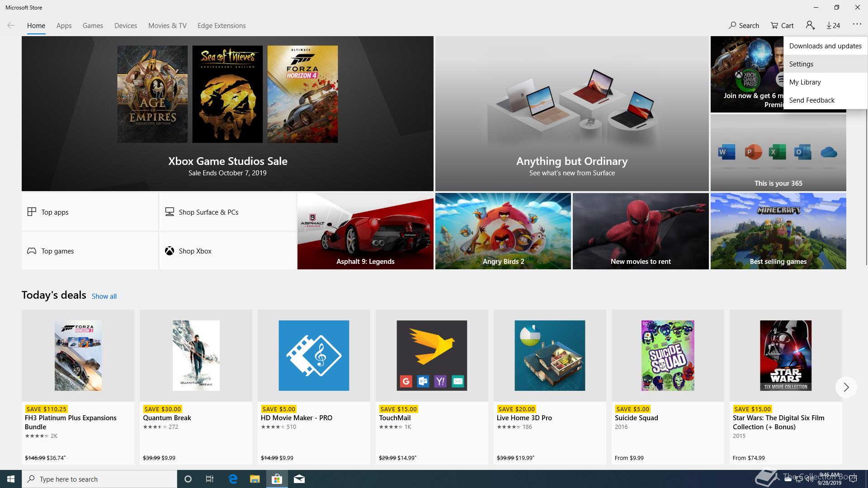868x488 pixels.
Task: Switch to the Edge Extensions tab
Action: click(x=222, y=26)
